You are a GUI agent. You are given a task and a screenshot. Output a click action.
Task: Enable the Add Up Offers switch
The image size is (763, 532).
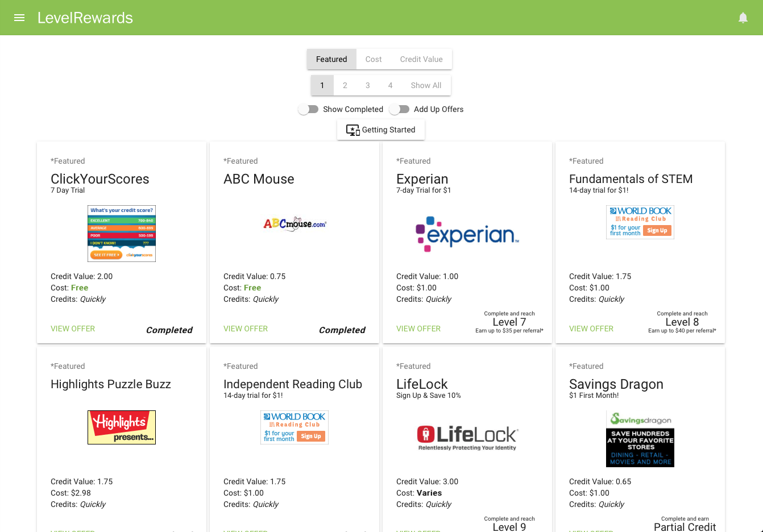click(x=399, y=109)
